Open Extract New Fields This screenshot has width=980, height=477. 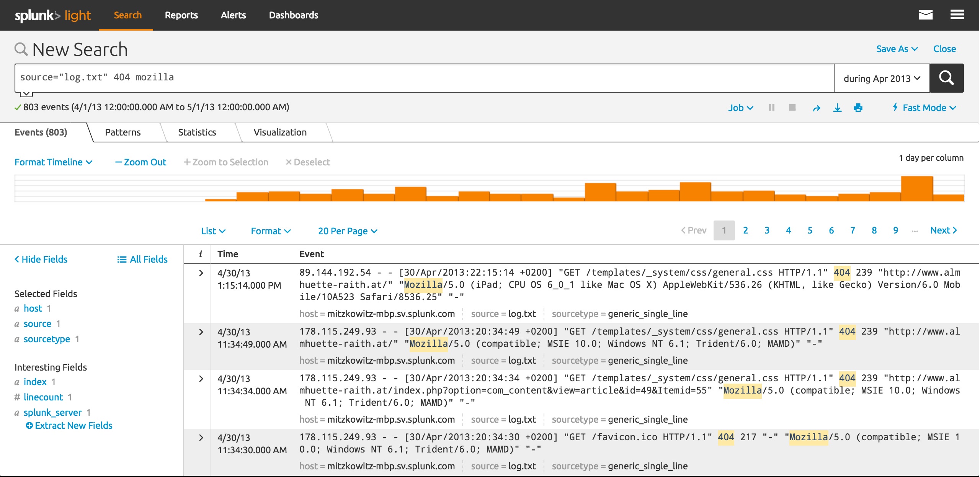point(73,425)
